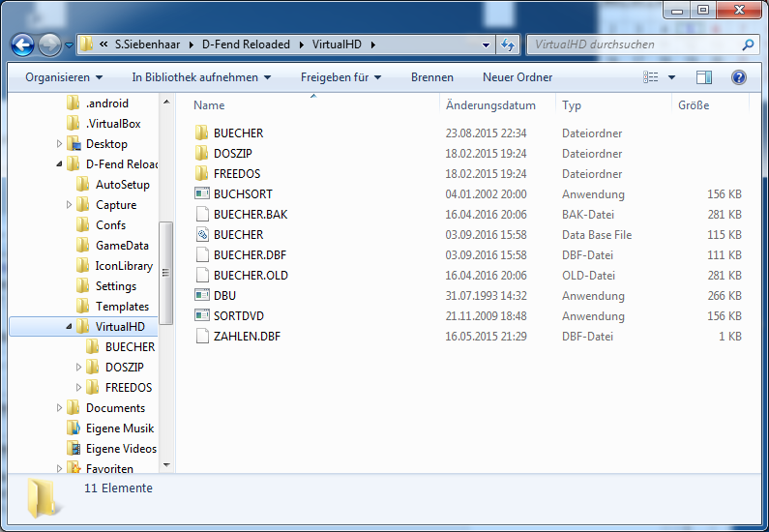Screen dimensions: 769x532
Task: Select FREEDOS folder icon in file list
Action: tap(201, 173)
